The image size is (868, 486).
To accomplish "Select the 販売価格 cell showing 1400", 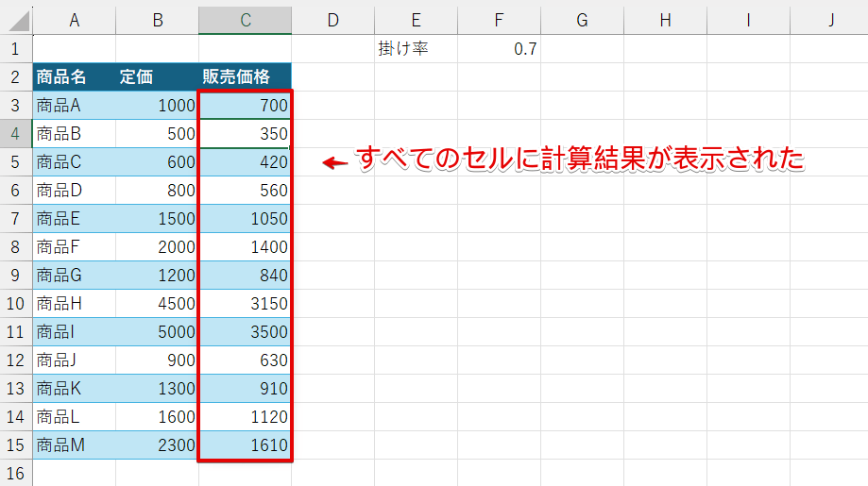I will point(246,246).
